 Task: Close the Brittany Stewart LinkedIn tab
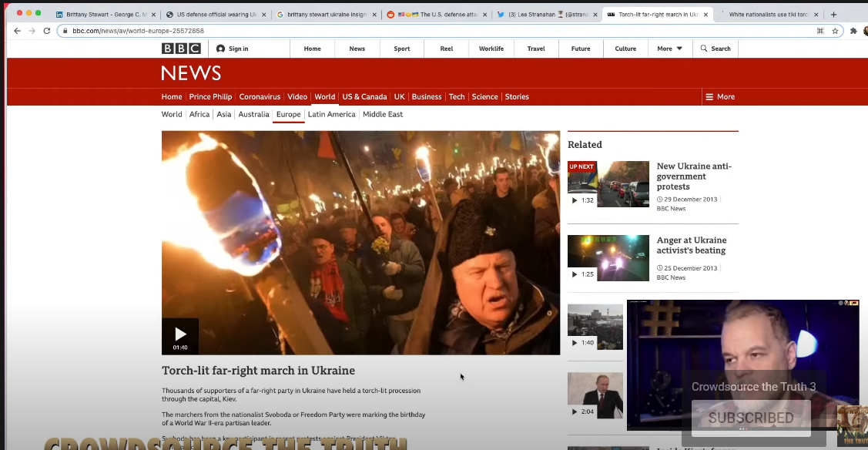click(153, 15)
